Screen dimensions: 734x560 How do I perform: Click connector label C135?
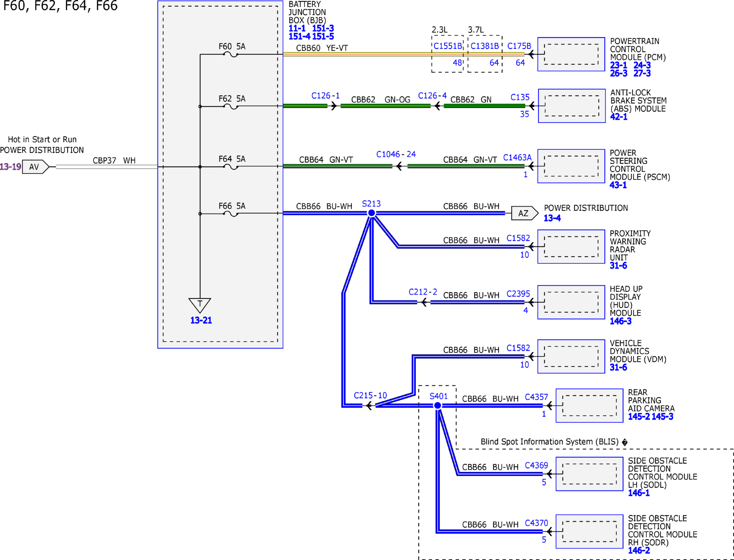pyautogui.click(x=520, y=97)
